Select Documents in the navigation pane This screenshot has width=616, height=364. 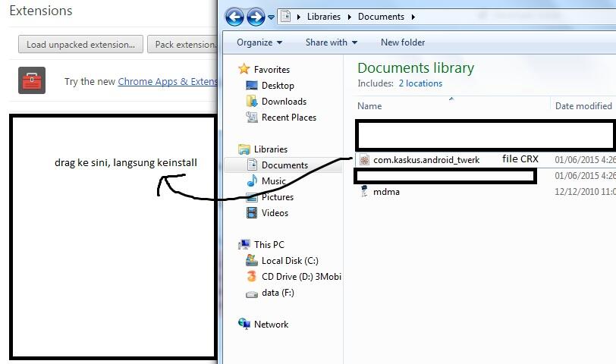click(284, 165)
